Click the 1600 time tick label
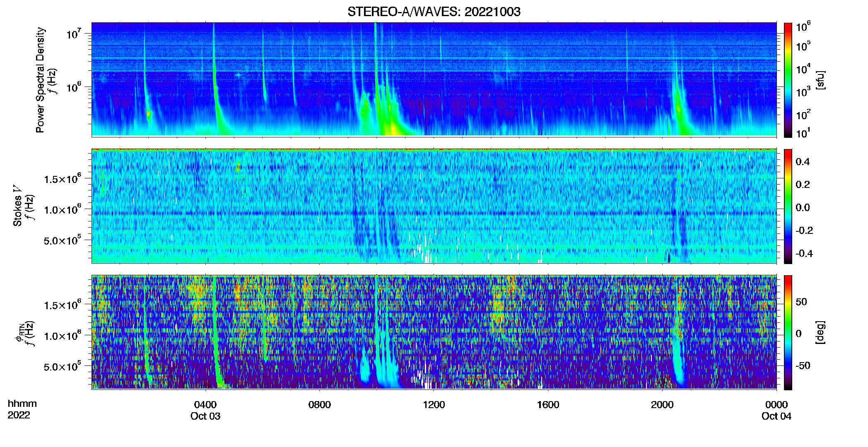 (548, 405)
